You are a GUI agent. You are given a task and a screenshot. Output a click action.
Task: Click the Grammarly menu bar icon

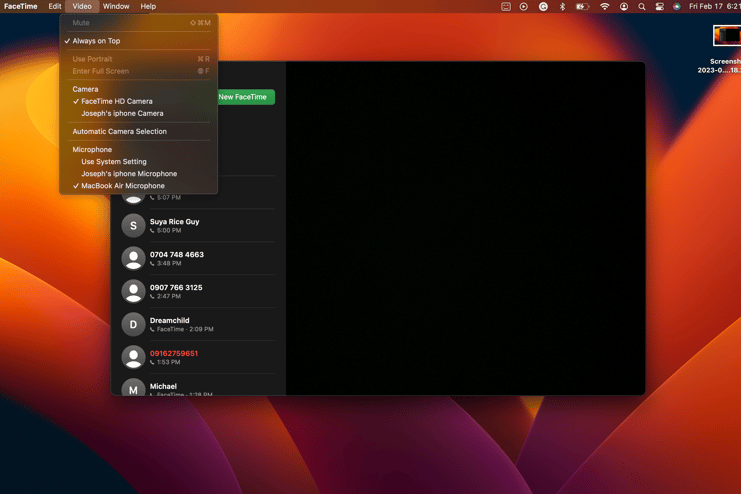(543, 7)
